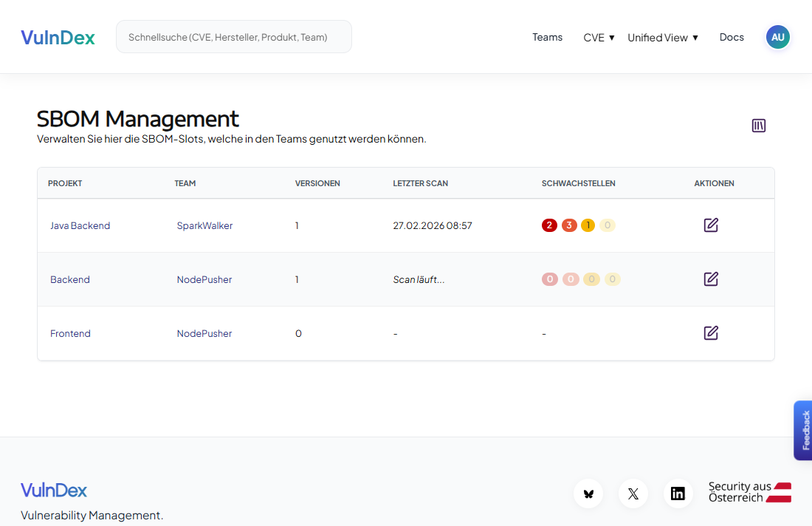Open edit action for Backend project row

coord(711,279)
